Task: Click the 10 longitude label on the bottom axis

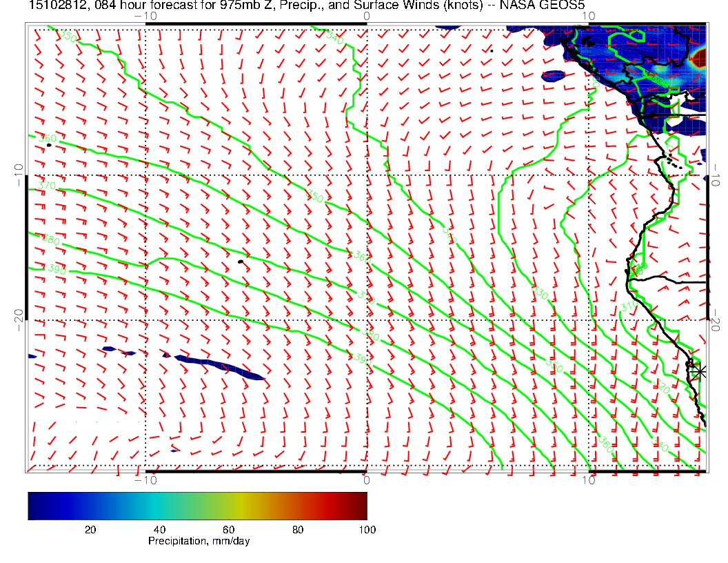Action: (587, 481)
